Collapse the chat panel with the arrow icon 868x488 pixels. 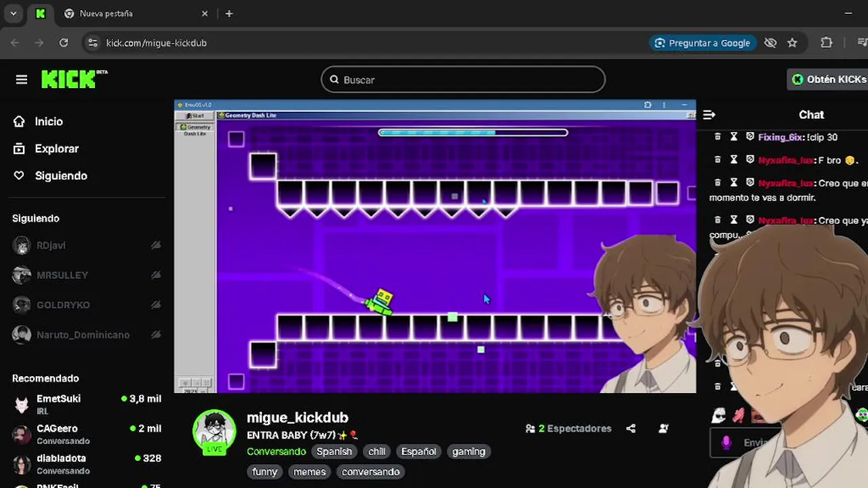click(x=709, y=115)
